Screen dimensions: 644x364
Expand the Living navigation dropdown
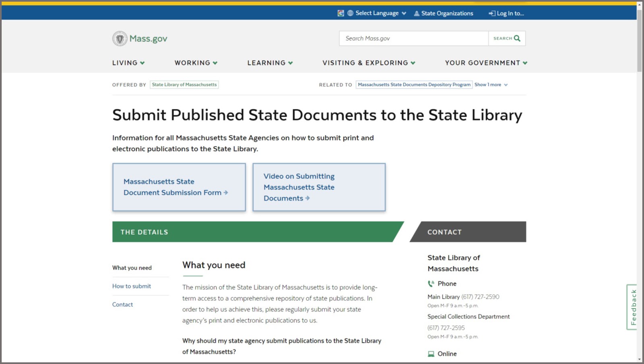[128, 63]
